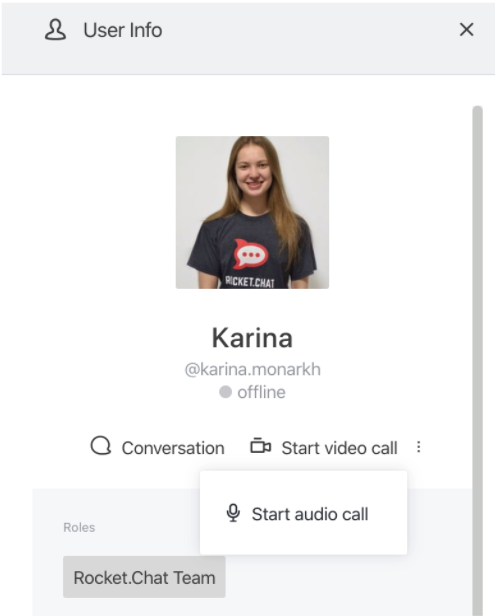Select the offline status text
This screenshot has width=495, height=616.
(x=261, y=392)
